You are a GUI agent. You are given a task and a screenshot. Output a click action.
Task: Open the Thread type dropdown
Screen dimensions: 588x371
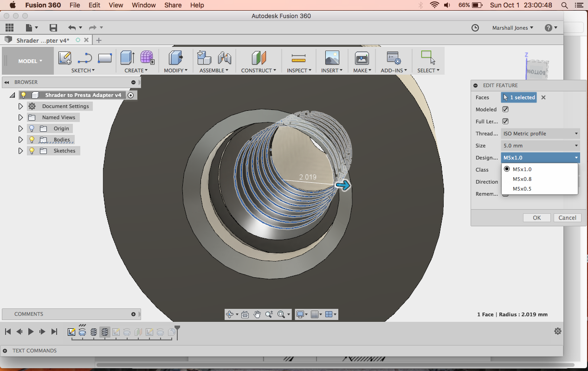540,134
